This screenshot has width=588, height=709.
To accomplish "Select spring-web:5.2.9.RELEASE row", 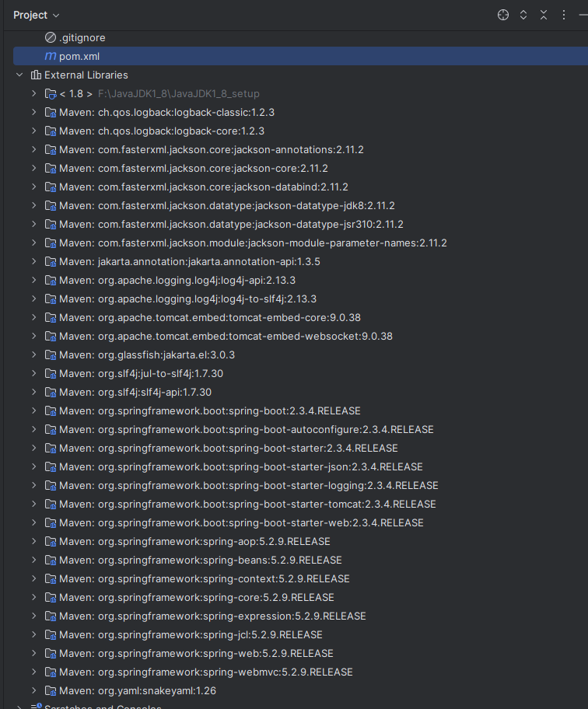I will point(196,653).
